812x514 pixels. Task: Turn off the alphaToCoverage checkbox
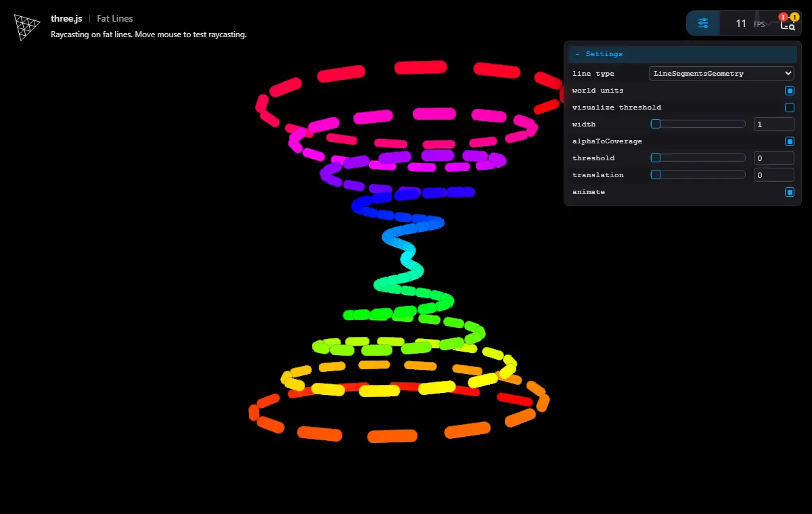click(x=789, y=141)
